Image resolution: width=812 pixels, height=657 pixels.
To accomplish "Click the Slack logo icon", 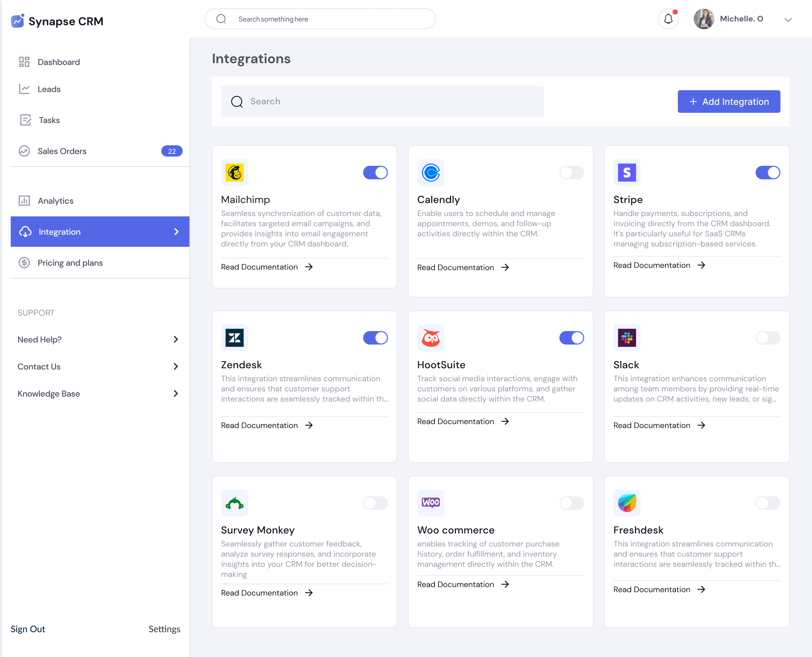I will (x=627, y=338).
